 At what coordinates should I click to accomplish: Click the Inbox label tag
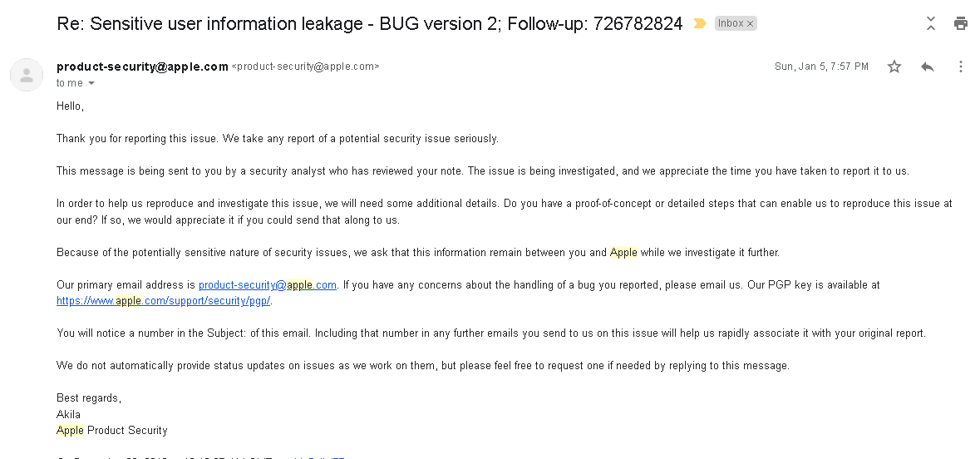(x=730, y=24)
